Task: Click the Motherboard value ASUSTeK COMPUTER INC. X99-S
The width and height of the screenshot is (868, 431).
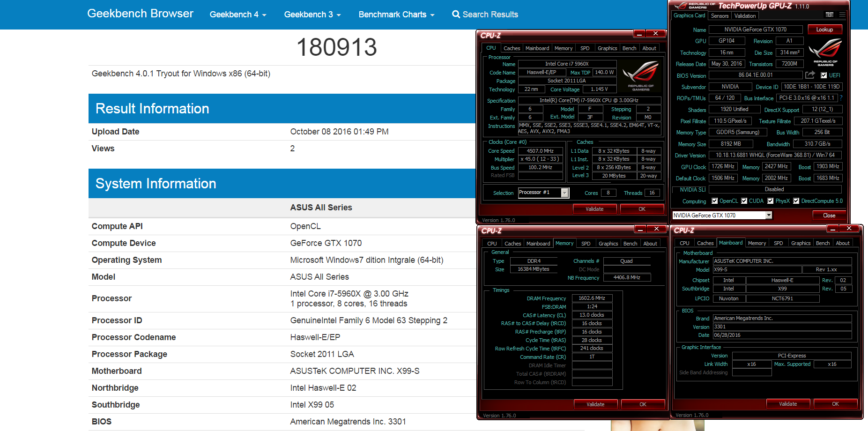Action: [355, 371]
